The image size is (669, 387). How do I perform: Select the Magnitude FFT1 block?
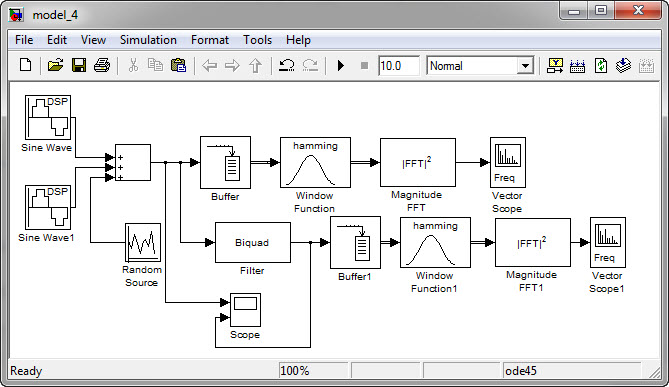(x=532, y=242)
